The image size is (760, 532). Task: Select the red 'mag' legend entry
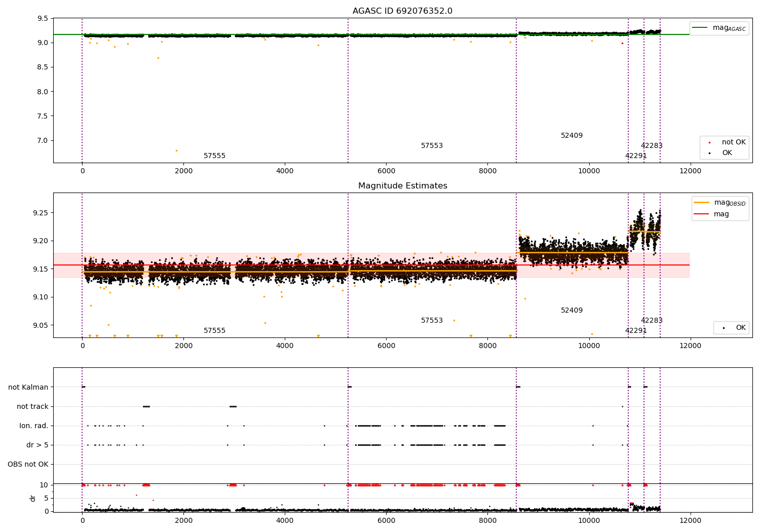coord(711,214)
